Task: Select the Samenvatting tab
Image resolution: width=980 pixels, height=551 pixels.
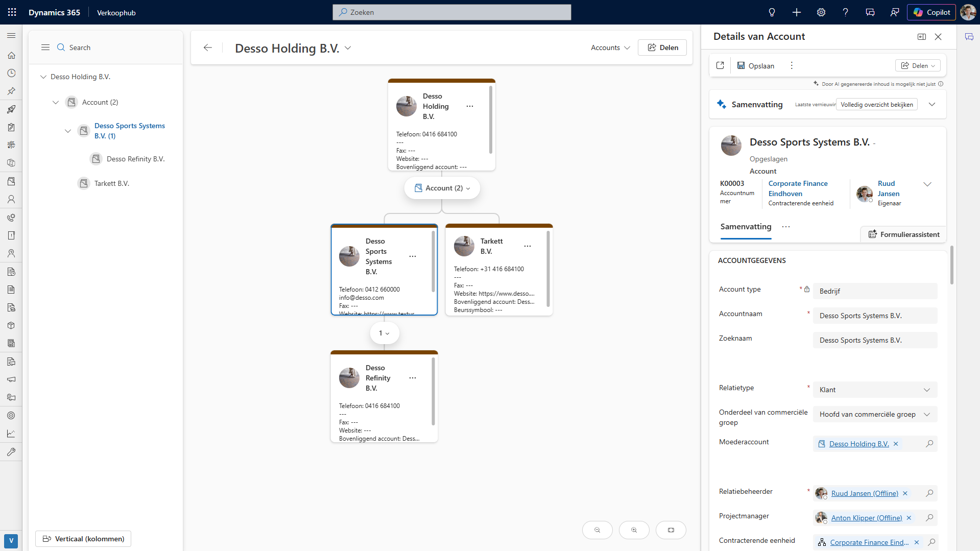Action: (x=746, y=227)
